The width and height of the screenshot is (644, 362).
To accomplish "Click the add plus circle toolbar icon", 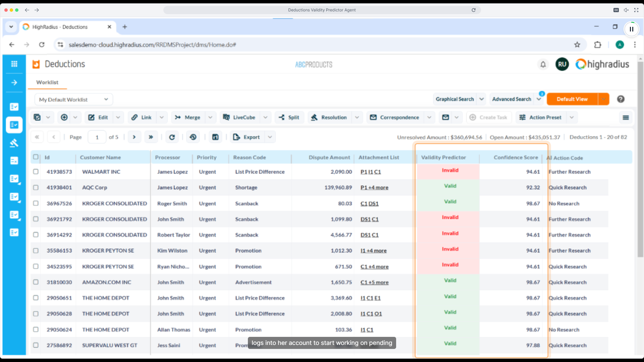I will (x=64, y=117).
